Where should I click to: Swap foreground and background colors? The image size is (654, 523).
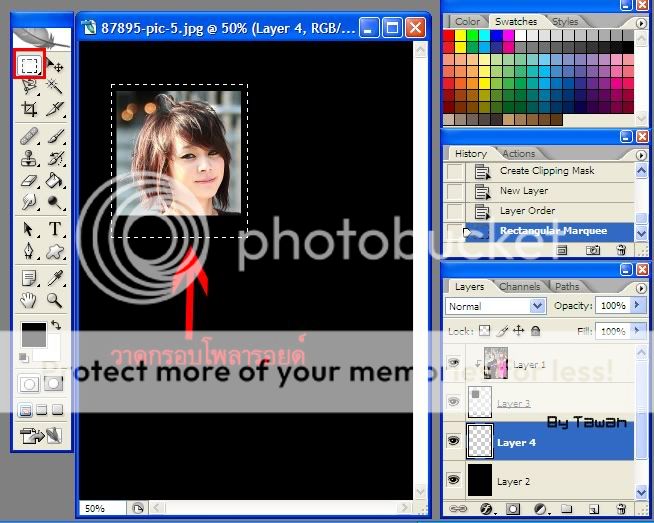[x=56, y=324]
